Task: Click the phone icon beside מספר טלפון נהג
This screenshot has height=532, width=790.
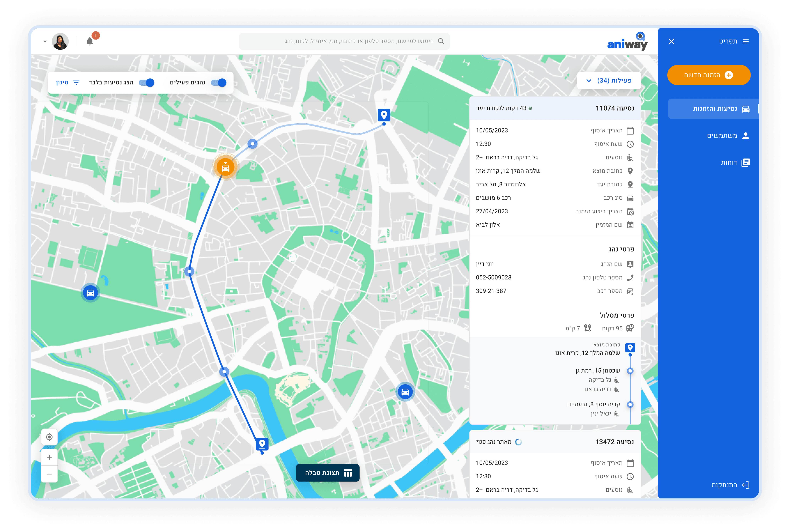Action: [x=630, y=278]
